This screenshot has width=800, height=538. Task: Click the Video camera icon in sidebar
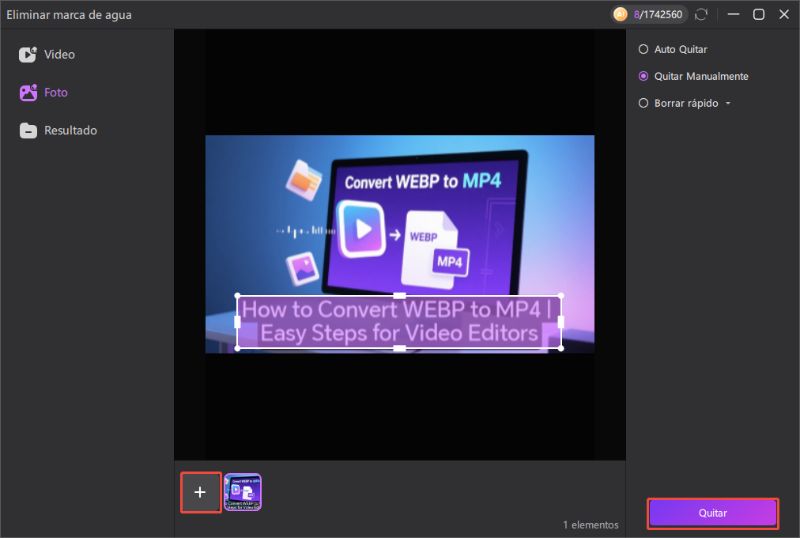(28, 55)
